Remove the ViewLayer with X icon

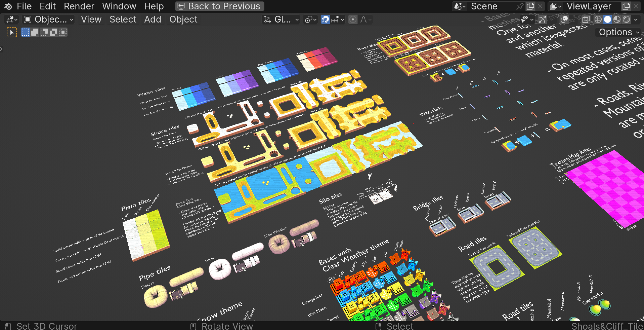(x=636, y=6)
